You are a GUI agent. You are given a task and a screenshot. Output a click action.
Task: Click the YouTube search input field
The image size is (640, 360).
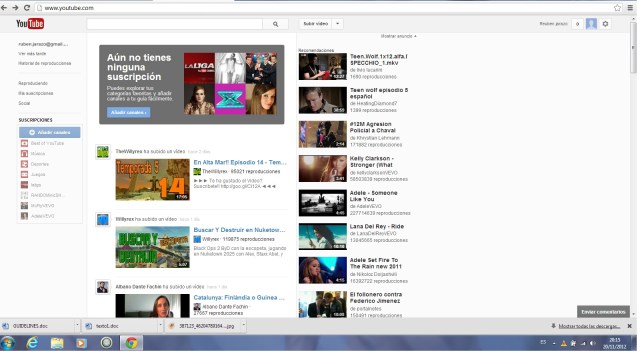click(175, 24)
